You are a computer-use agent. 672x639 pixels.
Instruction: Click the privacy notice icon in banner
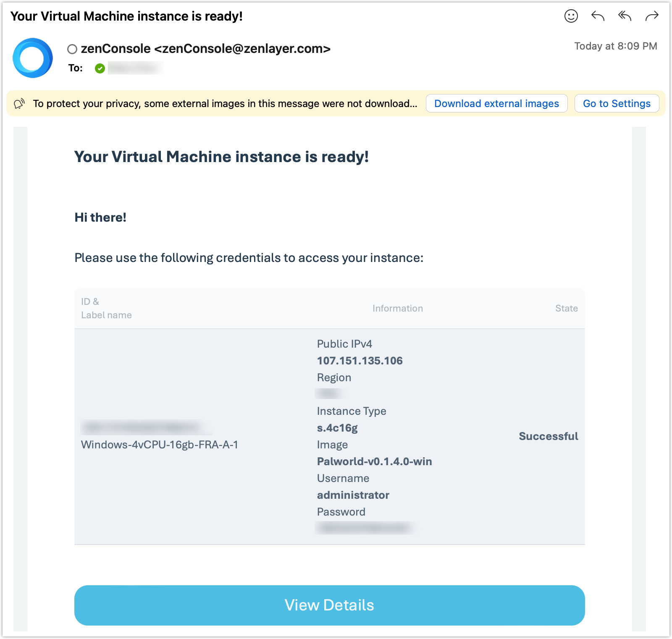(x=19, y=104)
